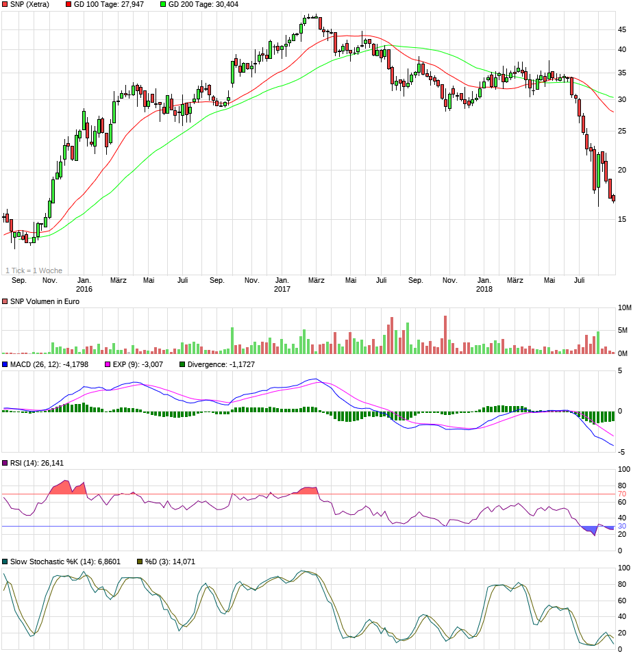The width and height of the screenshot is (644, 656).
Task: Click the 2016 year label on time axis
Action: pos(84,289)
